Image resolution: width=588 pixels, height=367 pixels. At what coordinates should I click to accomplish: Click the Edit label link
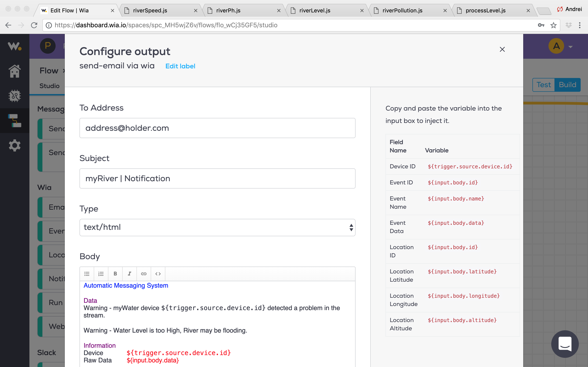click(180, 66)
